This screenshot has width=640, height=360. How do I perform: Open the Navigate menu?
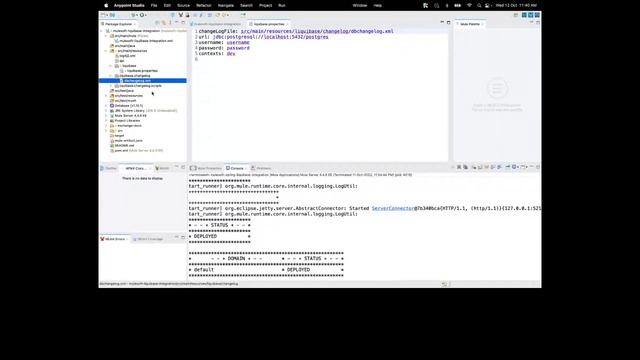pyautogui.click(x=226, y=6)
